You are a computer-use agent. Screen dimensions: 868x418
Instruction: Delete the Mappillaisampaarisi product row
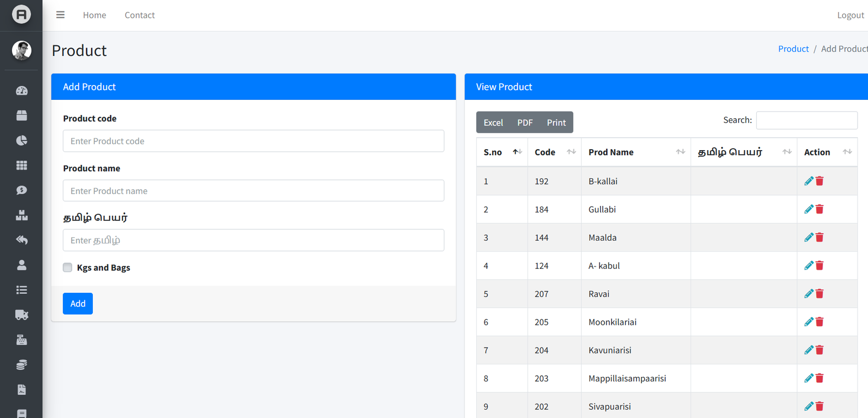coord(820,378)
